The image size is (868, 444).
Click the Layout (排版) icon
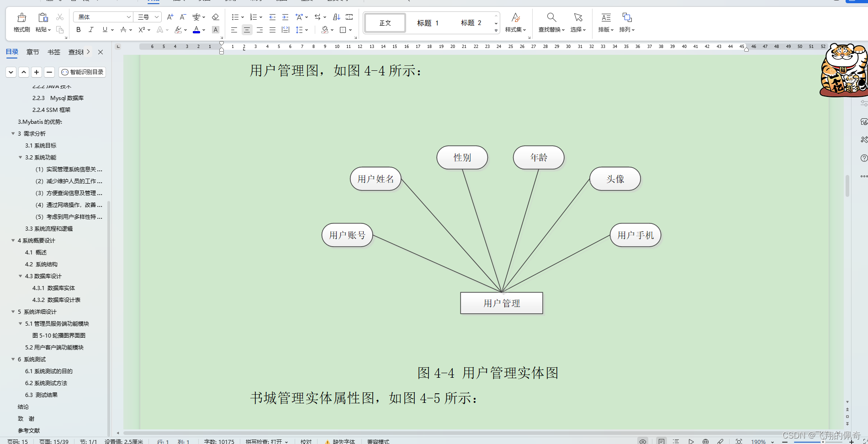tap(606, 17)
